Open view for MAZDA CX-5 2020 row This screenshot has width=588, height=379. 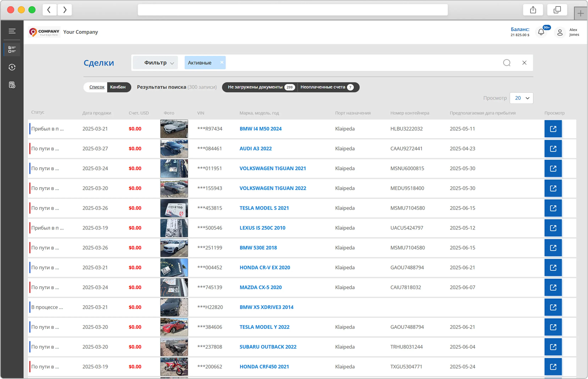(553, 287)
